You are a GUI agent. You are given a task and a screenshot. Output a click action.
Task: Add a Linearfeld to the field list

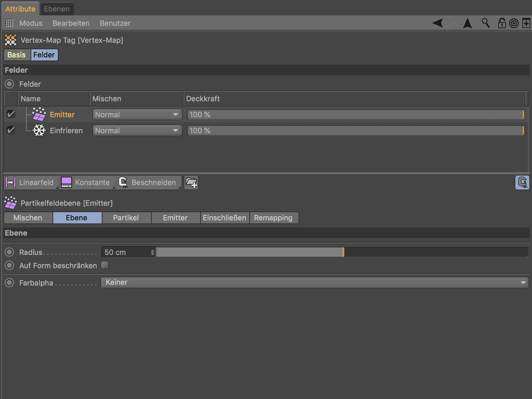point(31,182)
